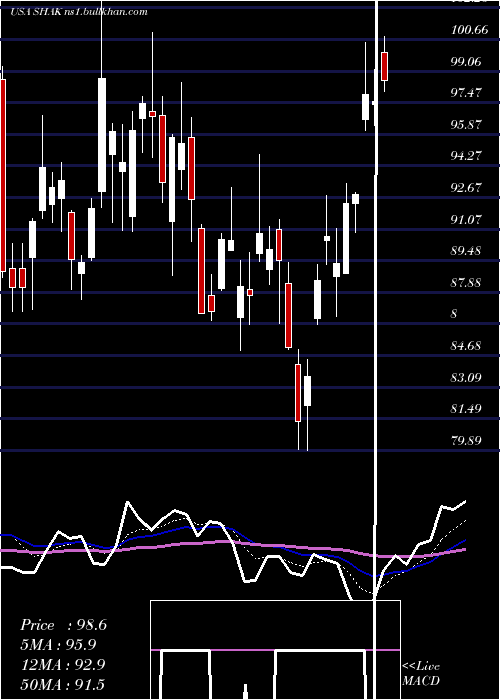
Task: Click the 89.48 price axis label
Action: point(466,251)
